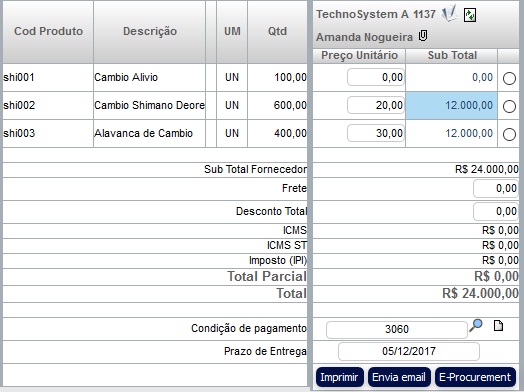
Task: Open attachment paperclip beside Amanda Nogueira
Action: 423,36
